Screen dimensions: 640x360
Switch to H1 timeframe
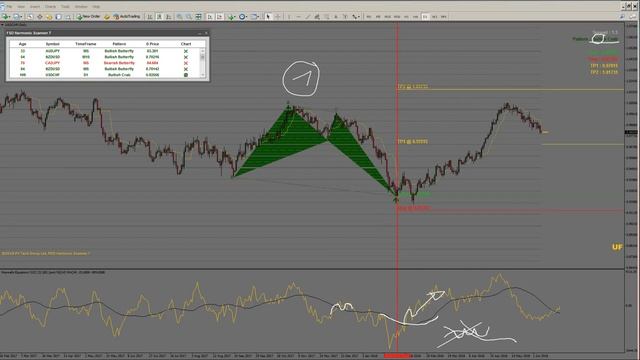(406, 17)
